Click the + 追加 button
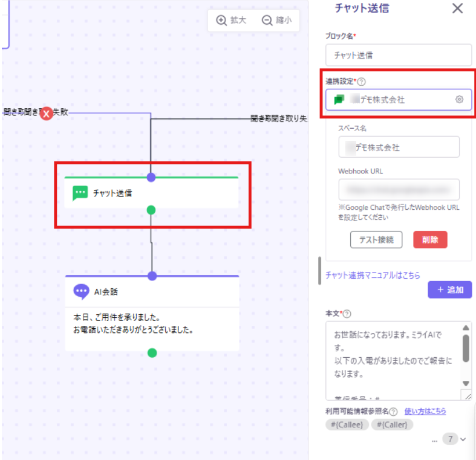Viewport: 476px width, 460px height. (x=449, y=290)
